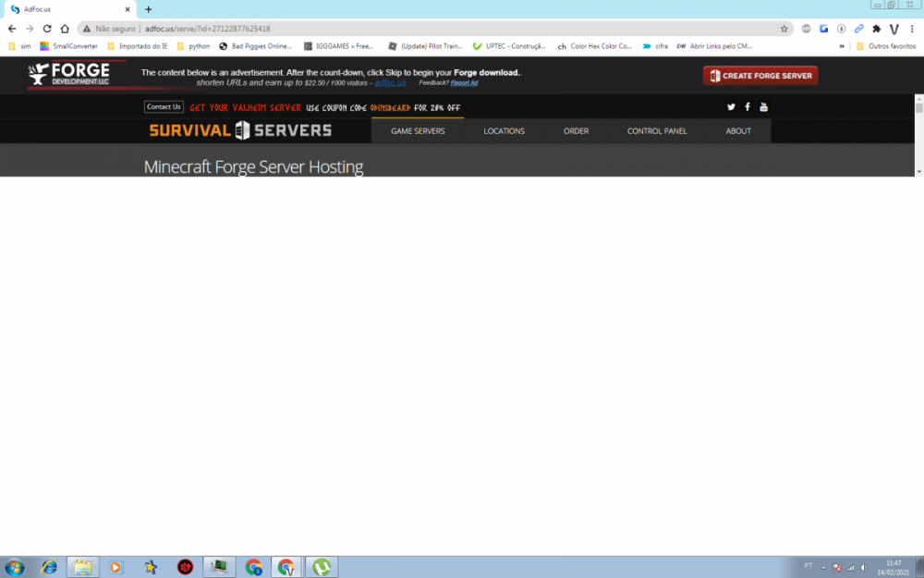The height and width of the screenshot is (578, 924).
Task: Open the Windows Start menu
Action: (x=14, y=568)
